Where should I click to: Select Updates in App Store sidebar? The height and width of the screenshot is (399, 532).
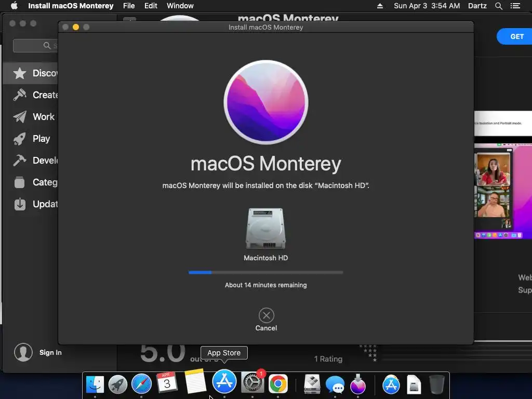(31, 204)
